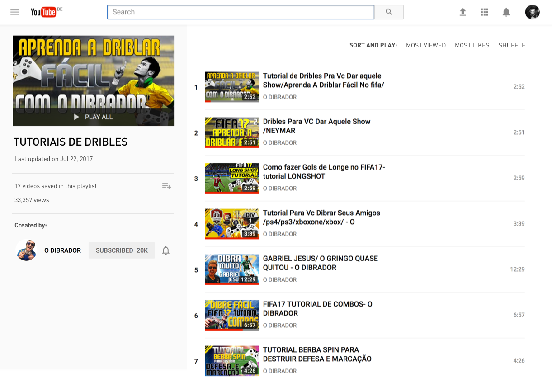Click the Subscribed 20K button

(x=122, y=250)
